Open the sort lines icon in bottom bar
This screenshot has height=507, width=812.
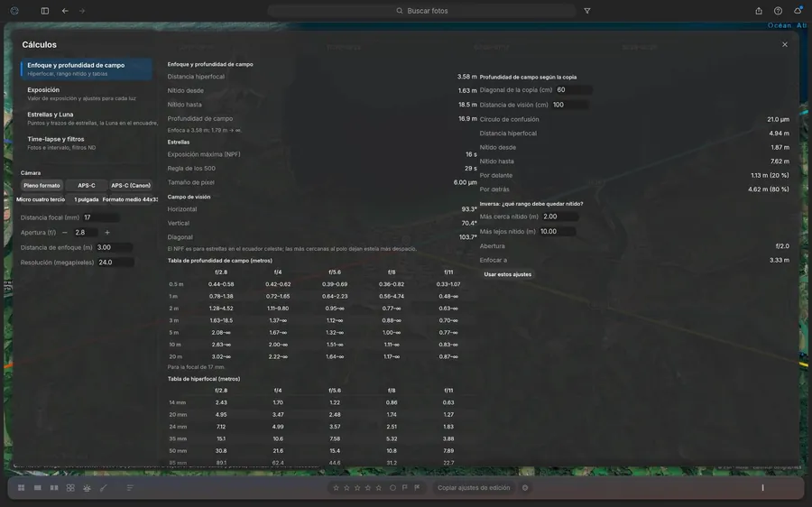click(130, 488)
